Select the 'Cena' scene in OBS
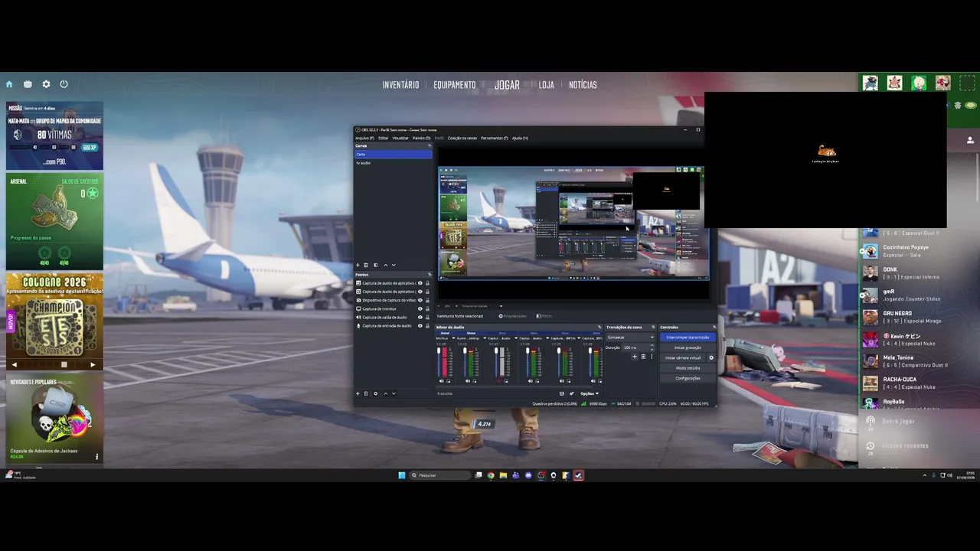 pyautogui.click(x=393, y=154)
